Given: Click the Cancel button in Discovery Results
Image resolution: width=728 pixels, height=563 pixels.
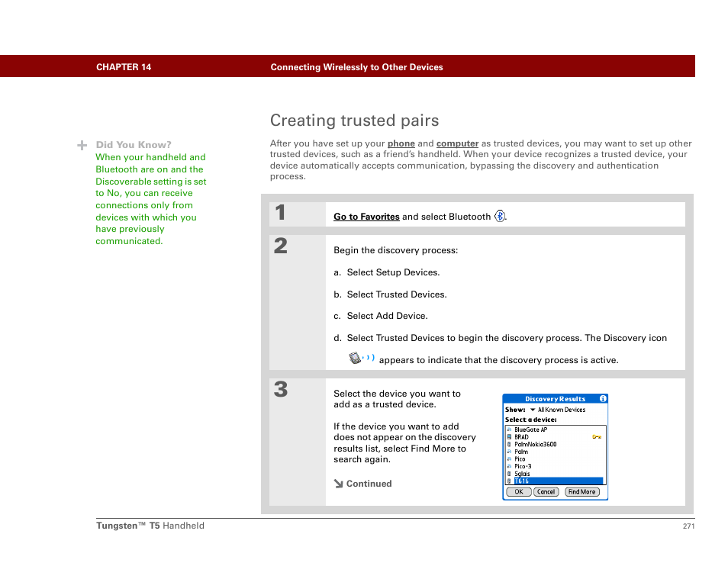Looking at the screenshot, I should [x=546, y=491].
